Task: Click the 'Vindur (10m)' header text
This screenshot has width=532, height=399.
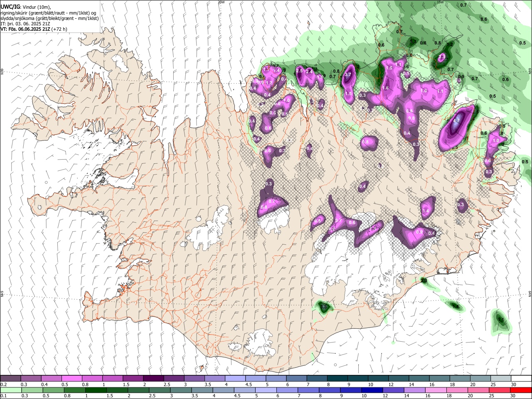Action: point(36,7)
